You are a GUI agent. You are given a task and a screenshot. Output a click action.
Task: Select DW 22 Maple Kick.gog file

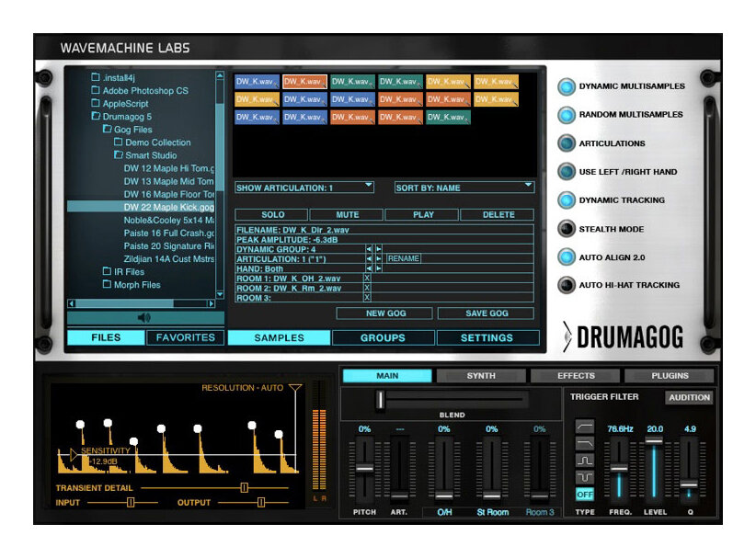pos(143,207)
